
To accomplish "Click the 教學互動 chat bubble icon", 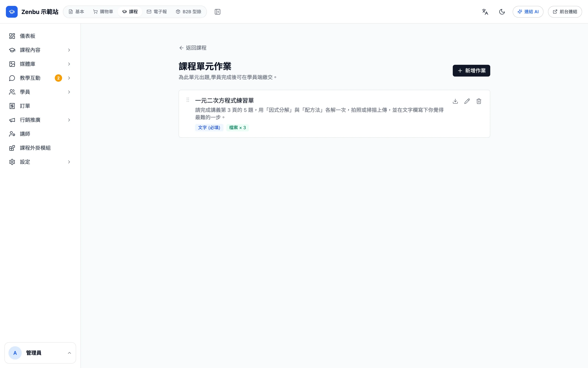I will (x=12, y=78).
